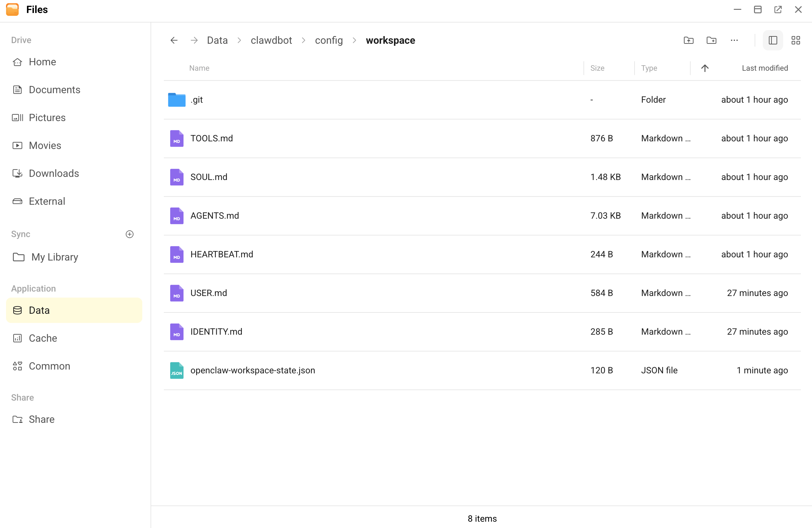The height and width of the screenshot is (528, 812).
Task: Click the Folder type cell
Action: [x=653, y=100]
